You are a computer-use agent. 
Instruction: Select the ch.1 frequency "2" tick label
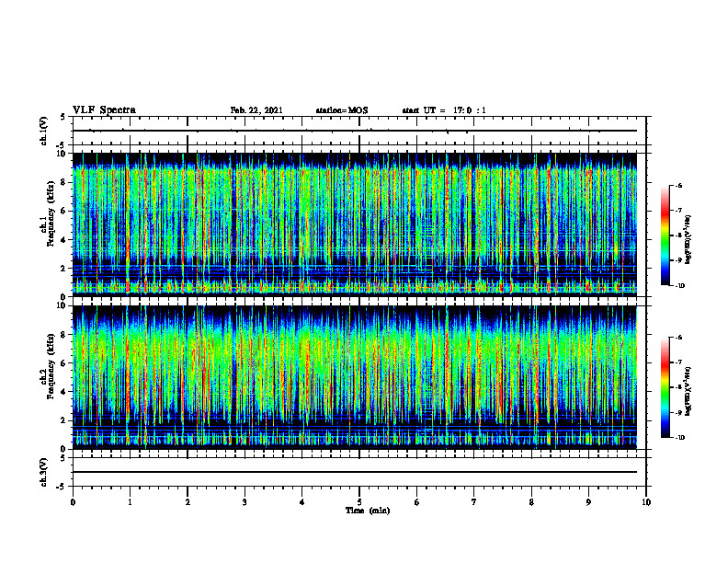tap(65, 268)
